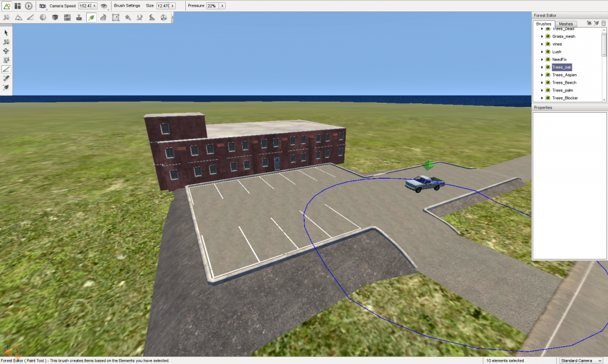Open the Pressure arrow slider

(x=222, y=6)
